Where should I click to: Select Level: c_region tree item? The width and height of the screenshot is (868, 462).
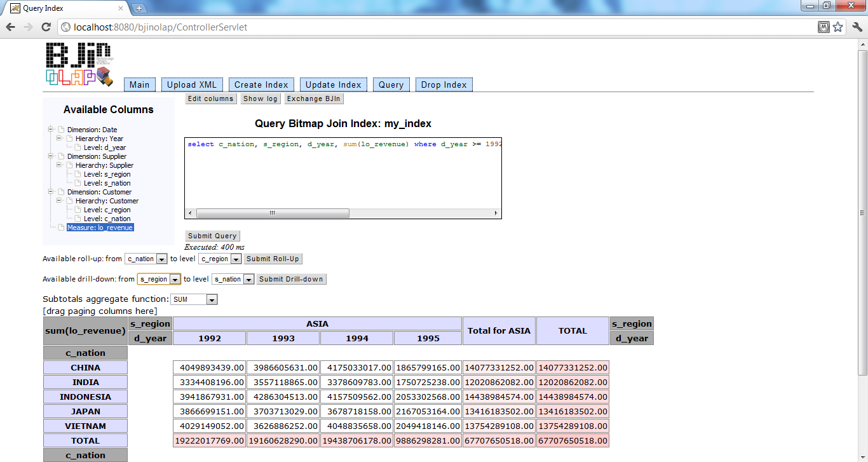107,210
